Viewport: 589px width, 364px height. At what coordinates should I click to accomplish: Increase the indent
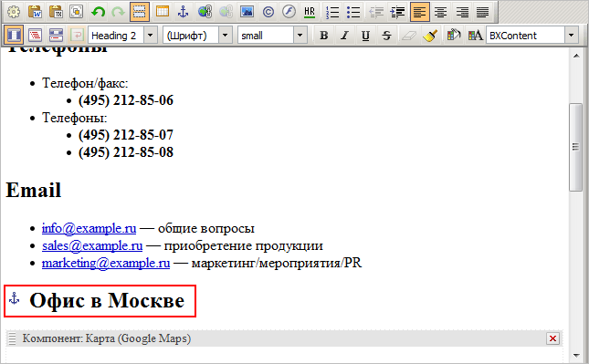tap(397, 12)
